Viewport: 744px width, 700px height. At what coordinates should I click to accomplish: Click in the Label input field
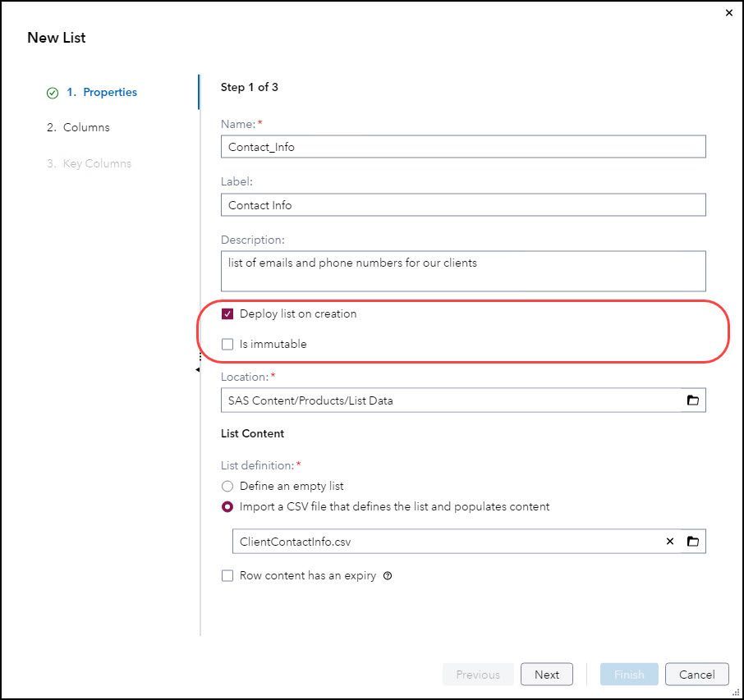coord(462,205)
